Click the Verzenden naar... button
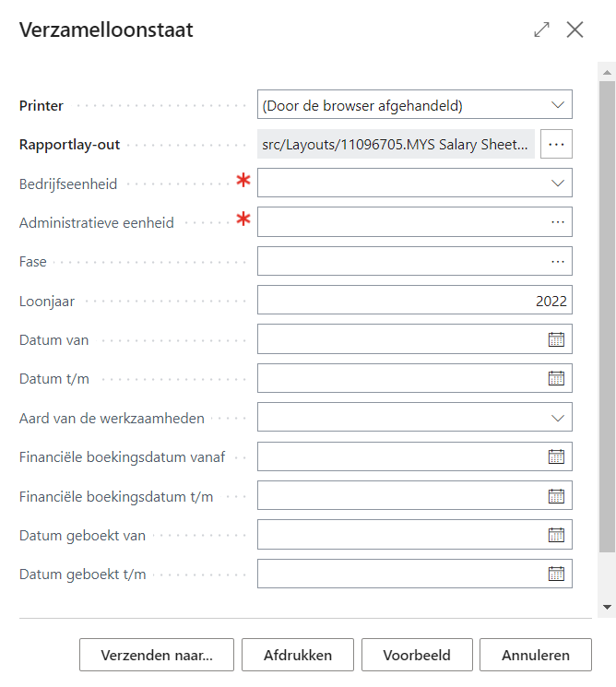 coord(157,656)
